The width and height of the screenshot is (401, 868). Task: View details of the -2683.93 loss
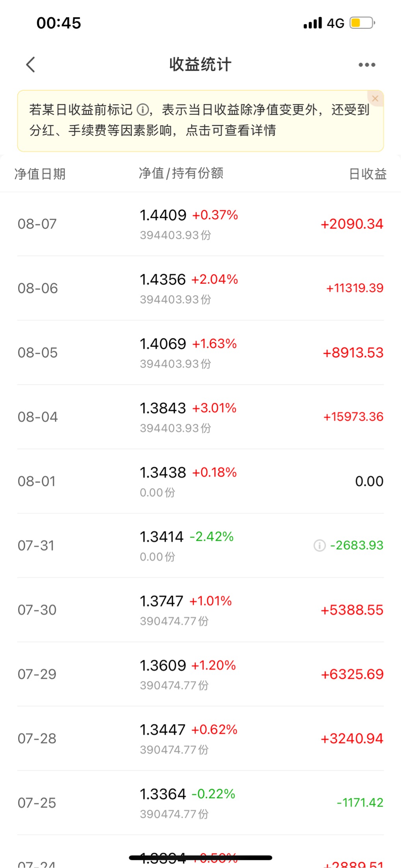(356, 546)
